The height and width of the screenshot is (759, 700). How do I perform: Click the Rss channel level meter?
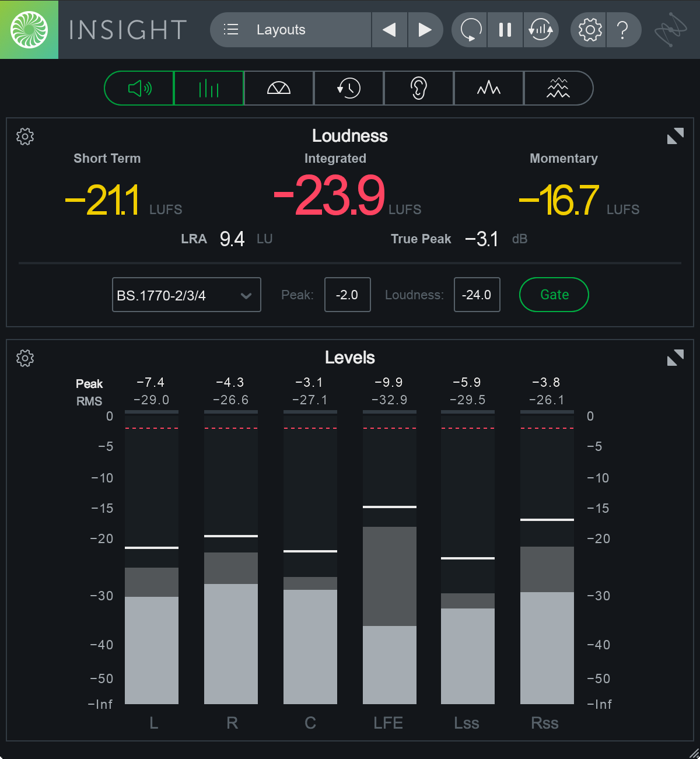[x=547, y=558]
